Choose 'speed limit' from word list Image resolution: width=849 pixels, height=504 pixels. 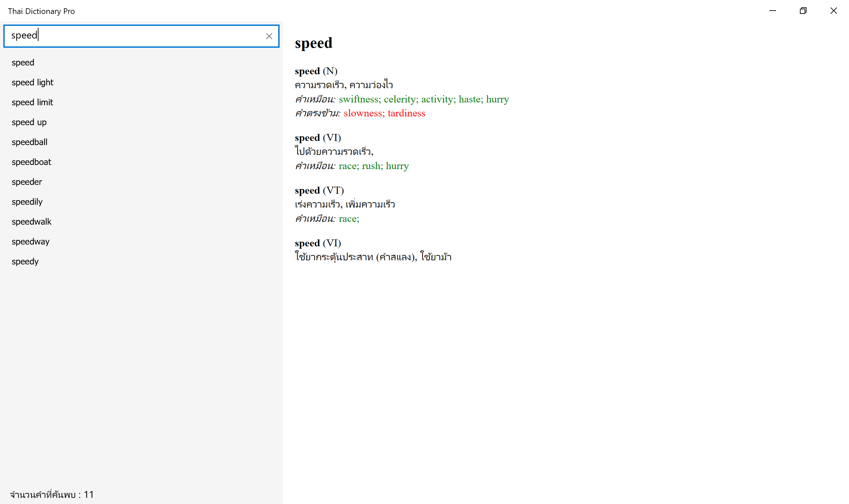pos(32,102)
